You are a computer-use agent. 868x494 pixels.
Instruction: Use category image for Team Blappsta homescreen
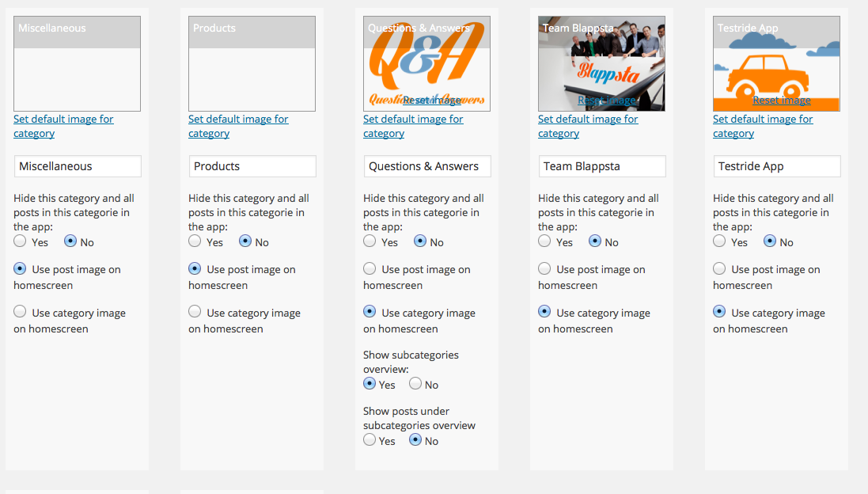pyautogui.click(x=544, y=311)
